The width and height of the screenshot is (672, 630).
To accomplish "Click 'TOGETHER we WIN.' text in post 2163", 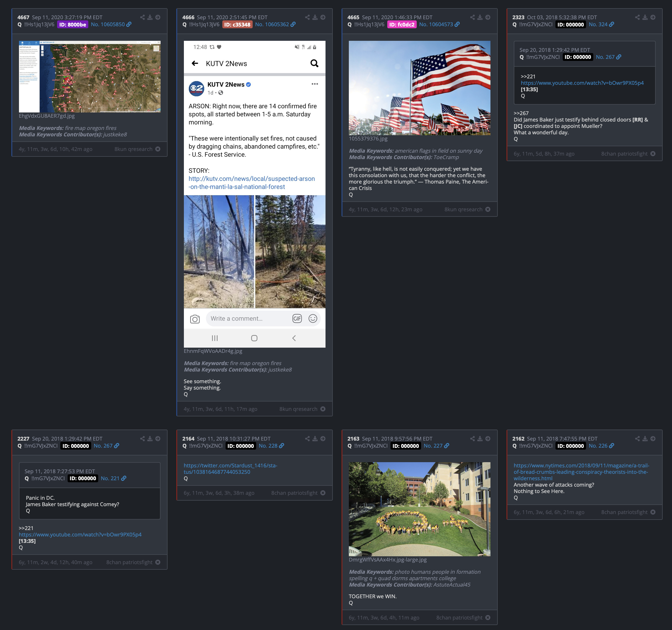I will click(x=372, y=596).
